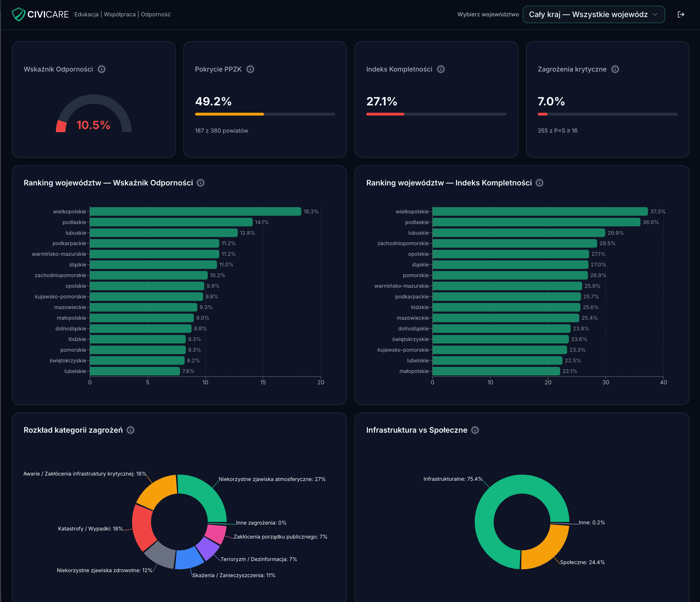700x602 pixels.
Task: Click info icon of Ranking Wskaźnik Odporności chart
Action: 201,183
